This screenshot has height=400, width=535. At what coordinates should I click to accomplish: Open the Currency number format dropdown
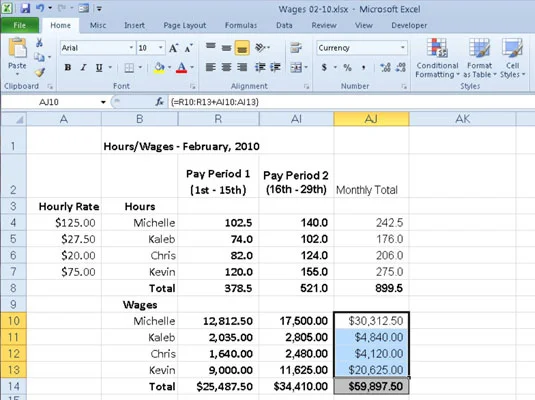[x=403, y=48]
